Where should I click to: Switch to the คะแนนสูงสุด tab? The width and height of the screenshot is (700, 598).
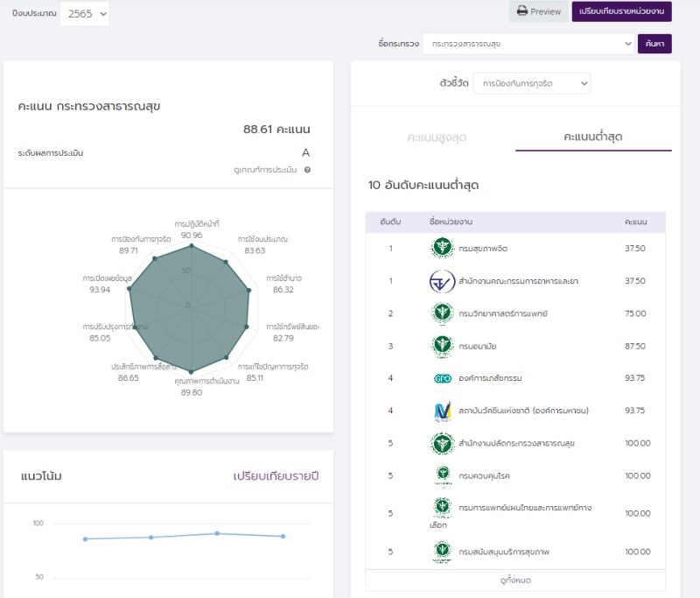[x=436, y=137]
